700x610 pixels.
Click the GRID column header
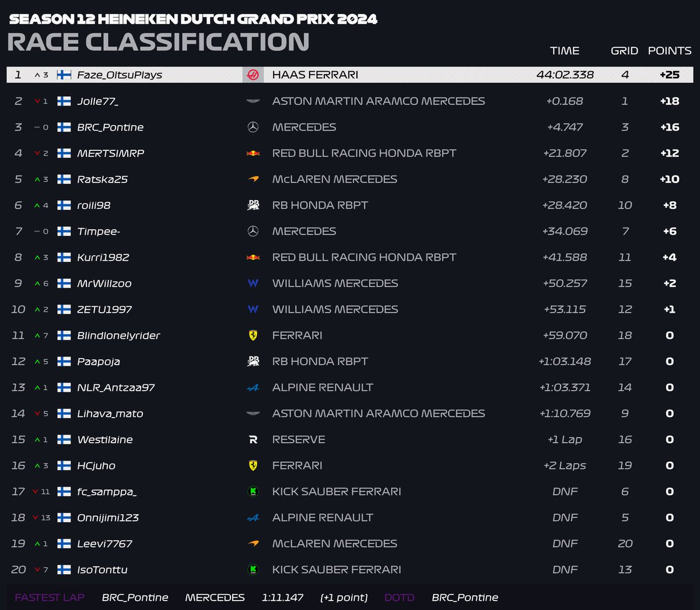[x=625, y=51]
